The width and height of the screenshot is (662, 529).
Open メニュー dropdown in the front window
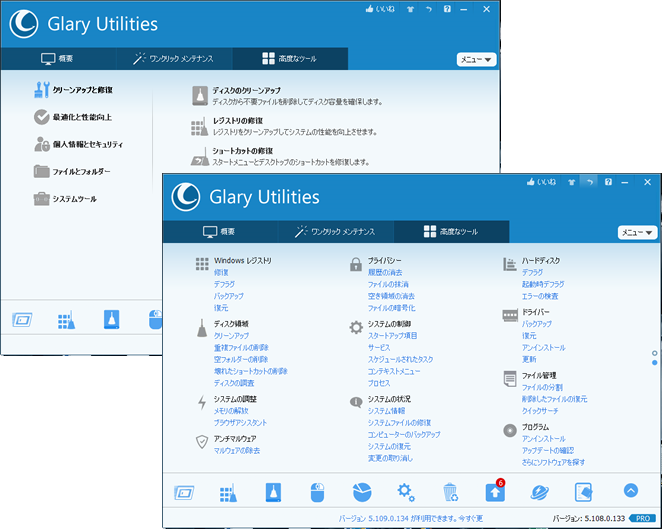pos(637,232)
